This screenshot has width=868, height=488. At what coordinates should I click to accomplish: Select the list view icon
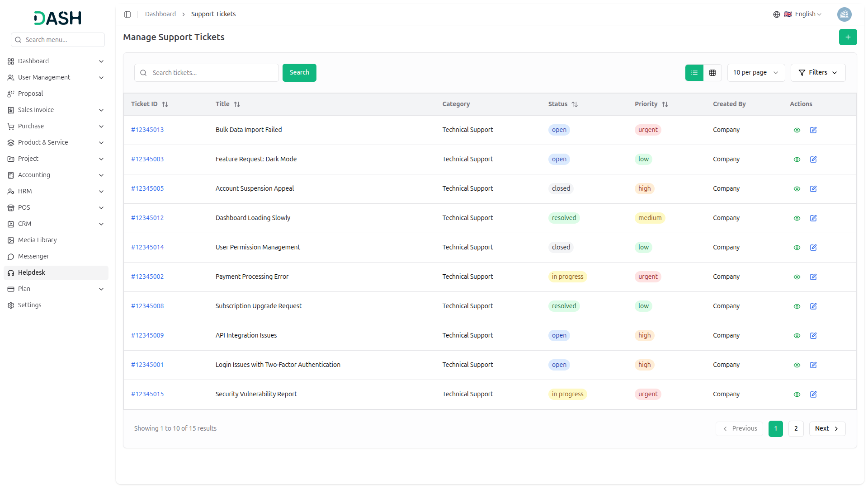694,73
